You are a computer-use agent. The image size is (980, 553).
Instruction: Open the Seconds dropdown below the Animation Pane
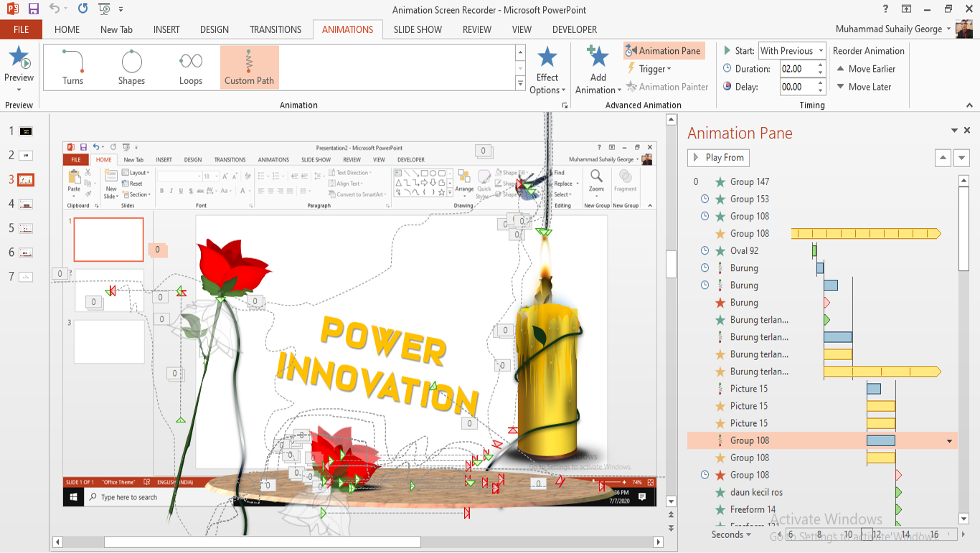pyautogui.click(x=731, y=534)
